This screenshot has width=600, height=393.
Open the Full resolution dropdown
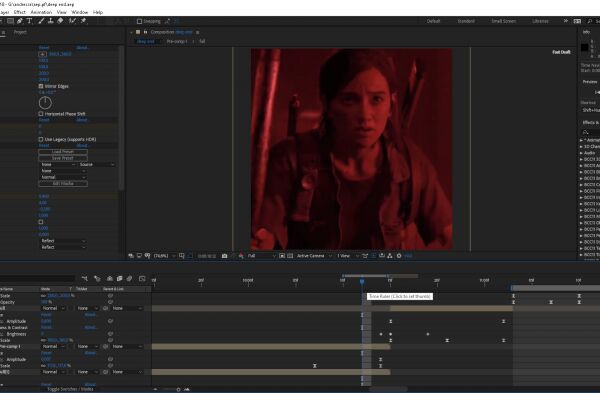(261, 256)
